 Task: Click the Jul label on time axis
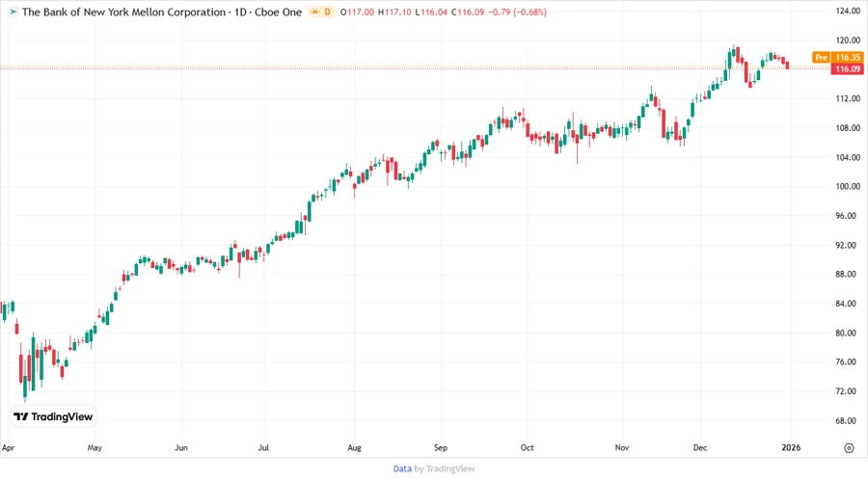click(x=263, y=447)
